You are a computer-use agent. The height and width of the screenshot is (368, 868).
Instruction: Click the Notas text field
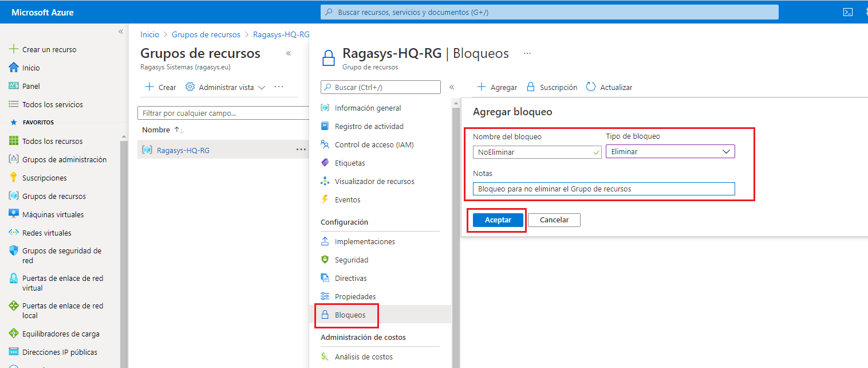[604, 189]
